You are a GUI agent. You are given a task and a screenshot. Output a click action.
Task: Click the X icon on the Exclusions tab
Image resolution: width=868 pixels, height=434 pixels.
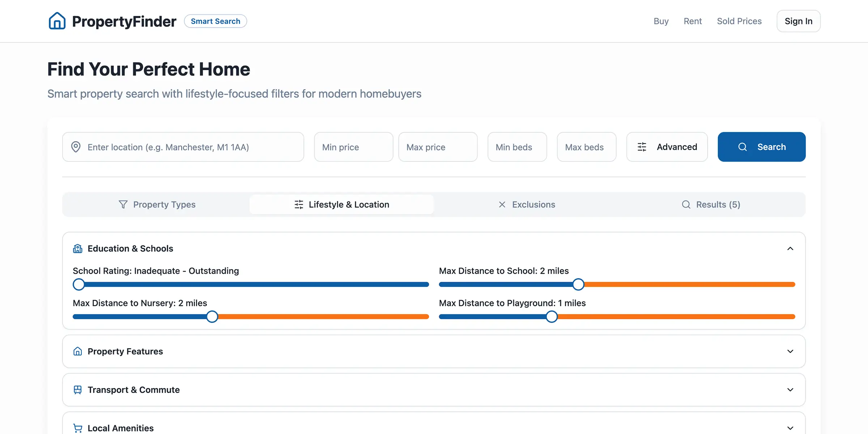click(502, 204)
